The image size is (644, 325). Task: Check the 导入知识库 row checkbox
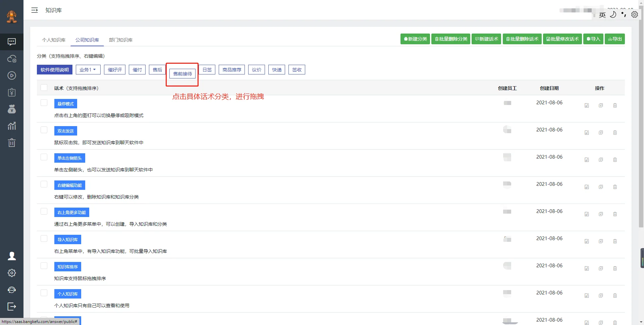coord(44,238)
